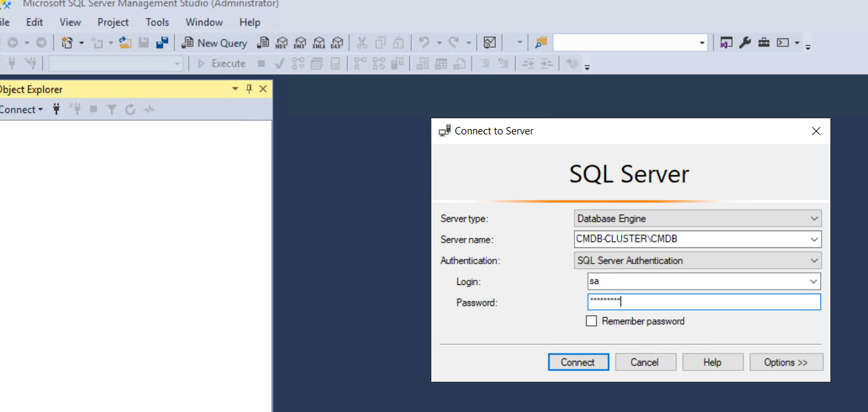Click the Refresh icon in Object Explorer
868x412 pixels.
click(130, 109)
